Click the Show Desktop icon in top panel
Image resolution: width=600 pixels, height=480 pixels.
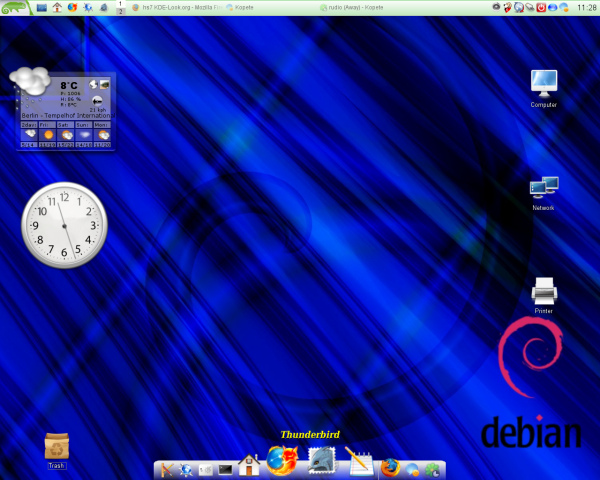point(42,7)
